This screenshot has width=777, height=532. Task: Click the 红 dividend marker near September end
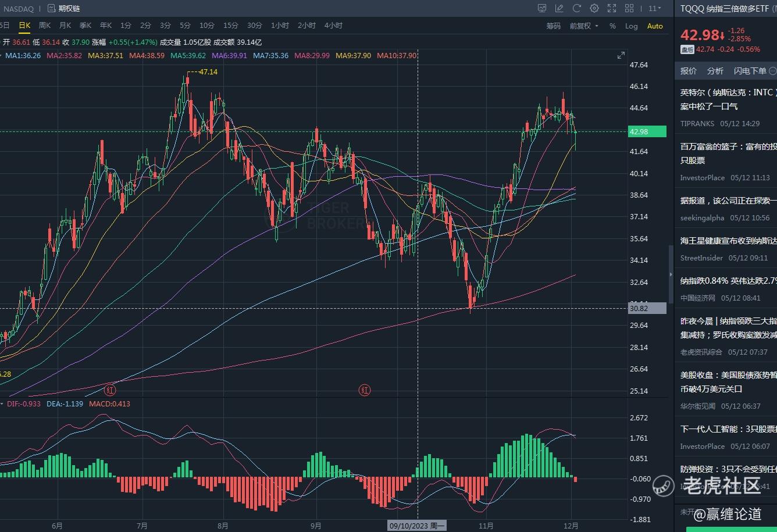coord(365,390)
